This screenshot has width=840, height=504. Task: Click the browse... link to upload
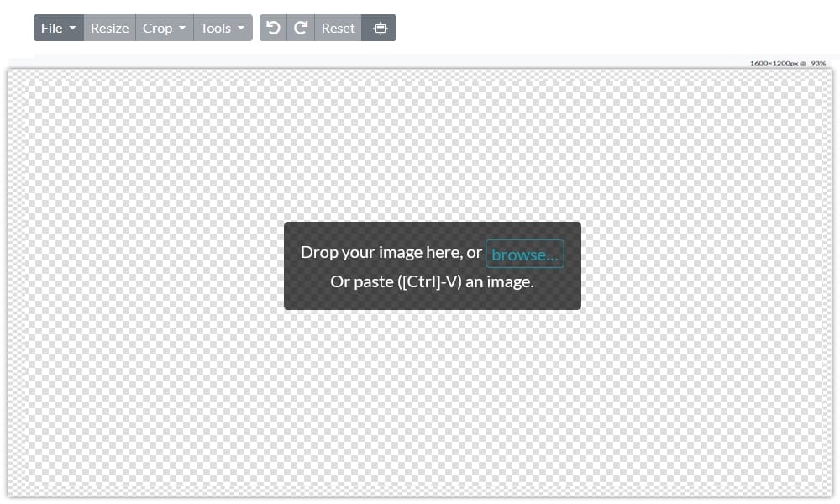coord(524,254)
